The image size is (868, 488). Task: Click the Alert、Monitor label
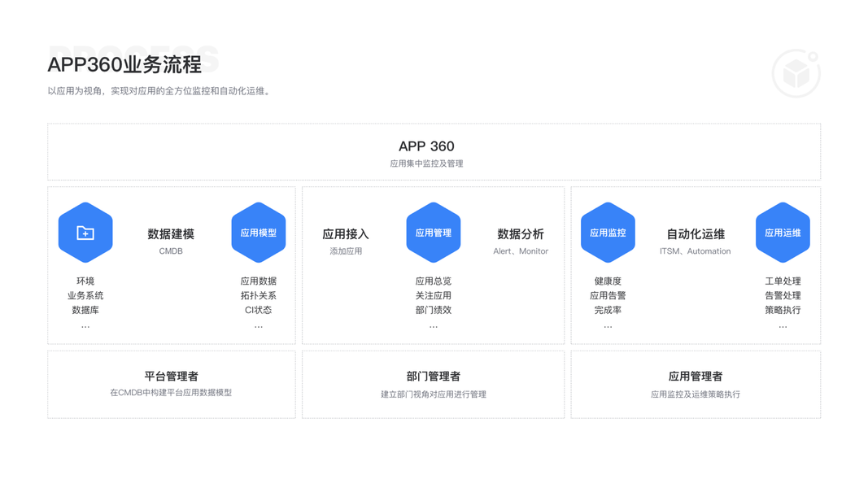pos(521,251)
